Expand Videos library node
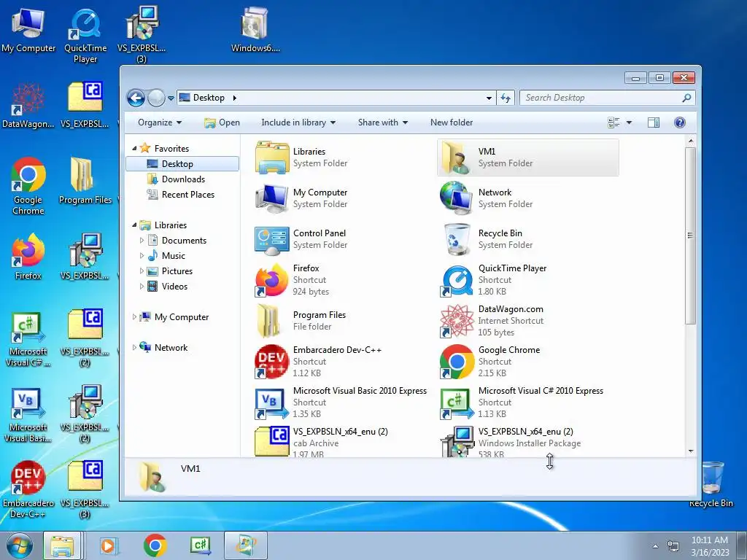 tap(142, 286)
